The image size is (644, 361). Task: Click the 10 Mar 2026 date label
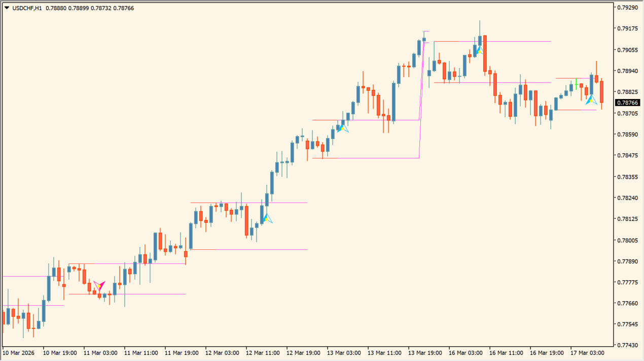click(x=19, y=352)
